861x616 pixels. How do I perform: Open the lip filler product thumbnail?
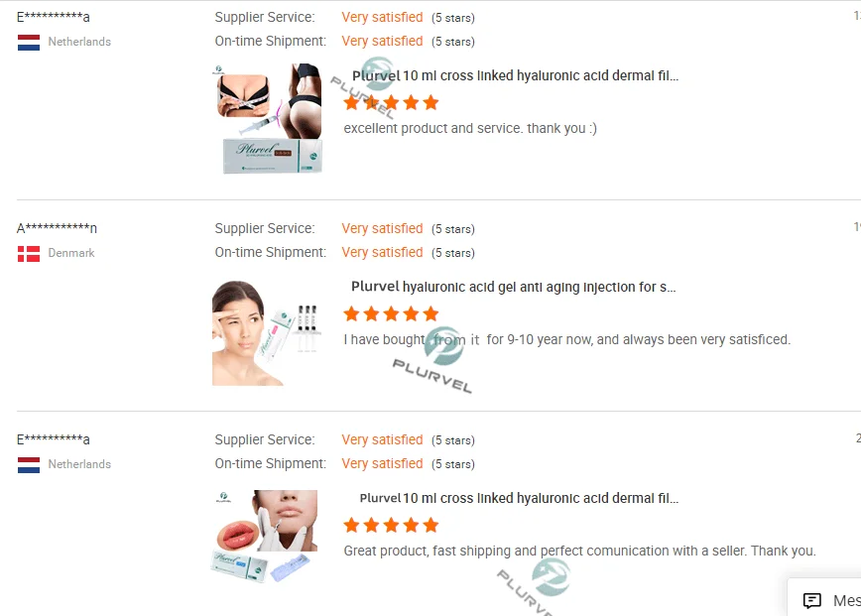265,537
